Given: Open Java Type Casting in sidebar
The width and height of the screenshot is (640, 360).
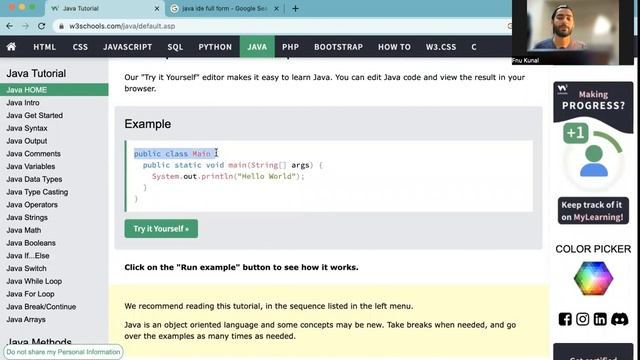Looking at the screenshot, I should point(54,192).
